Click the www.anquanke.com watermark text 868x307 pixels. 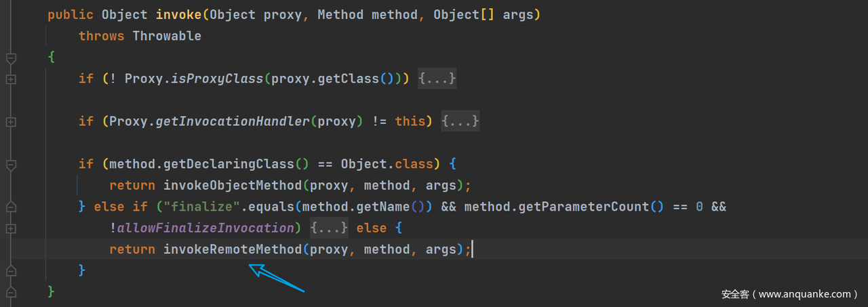coord(804,294)
